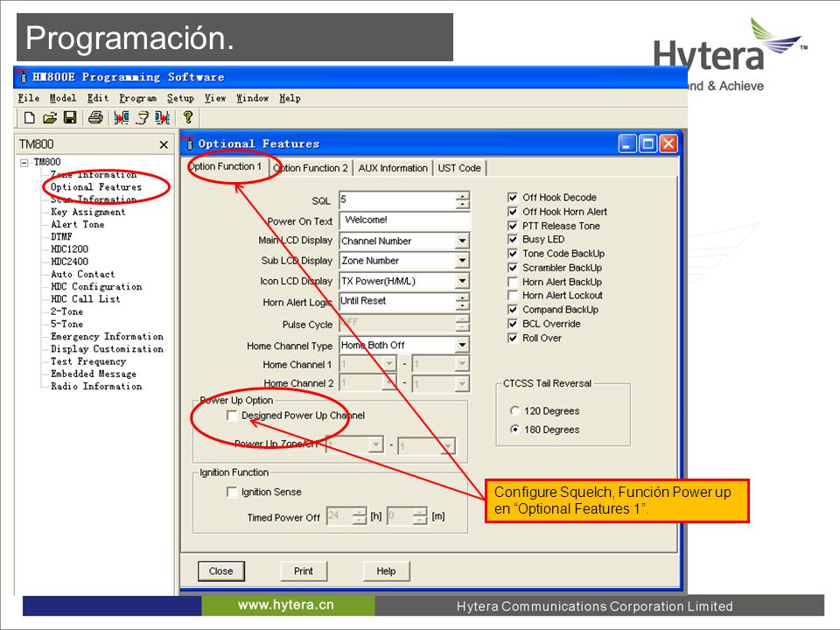Screen dimensions: 840x630
Task: Open the Edit menu
Action: [97, 98]
